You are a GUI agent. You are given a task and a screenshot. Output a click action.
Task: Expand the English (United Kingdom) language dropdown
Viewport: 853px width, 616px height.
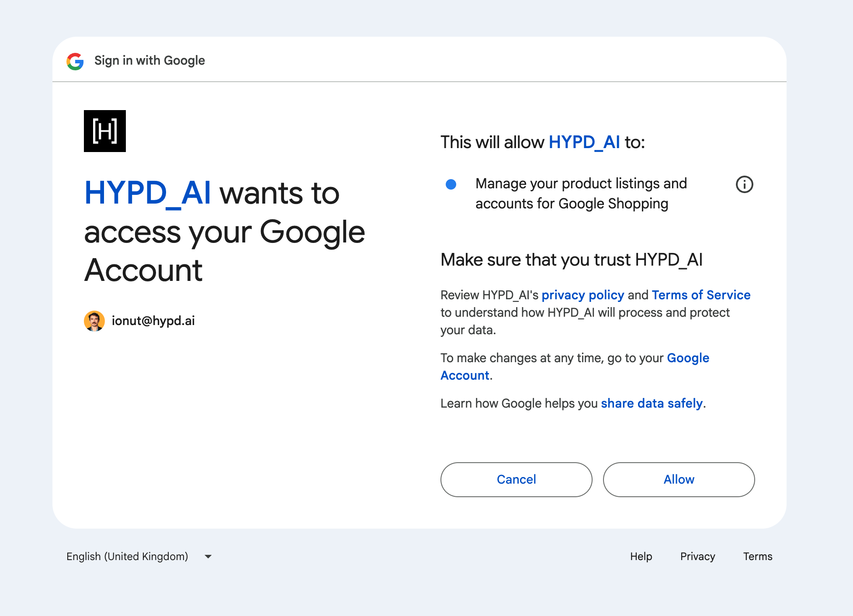(x=139, y=557)
